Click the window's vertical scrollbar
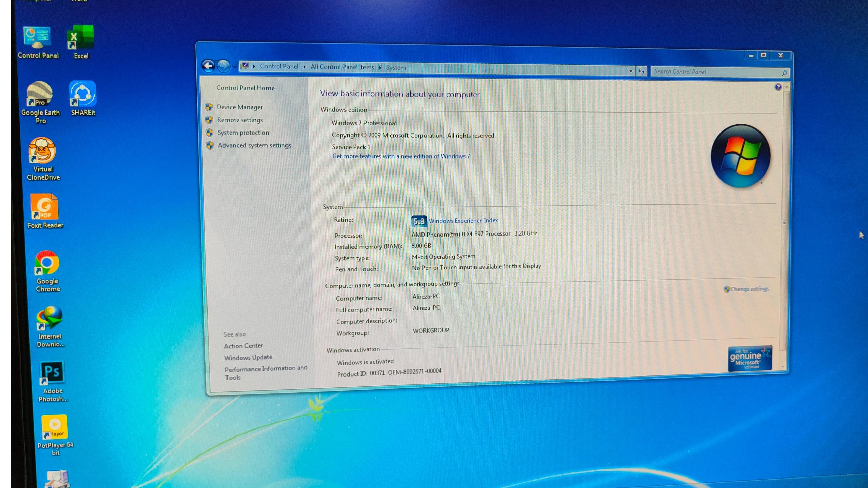This screenshot has width=868, height=488. [784, 222]
